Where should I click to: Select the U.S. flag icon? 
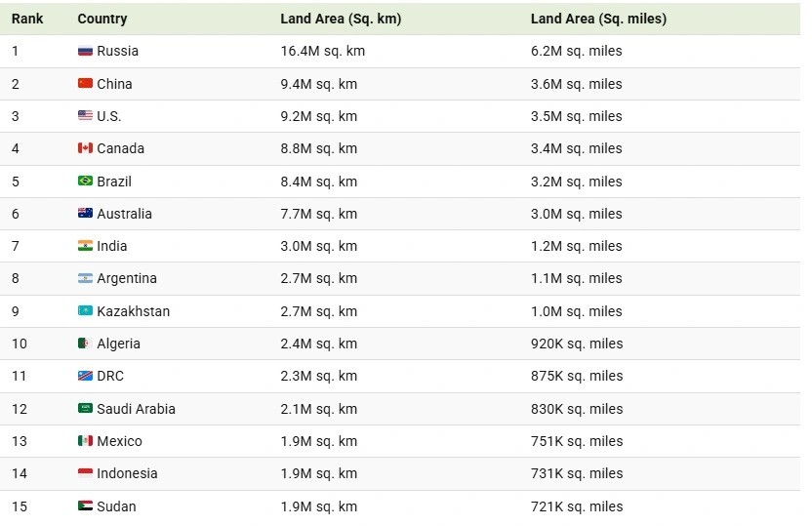86,115
